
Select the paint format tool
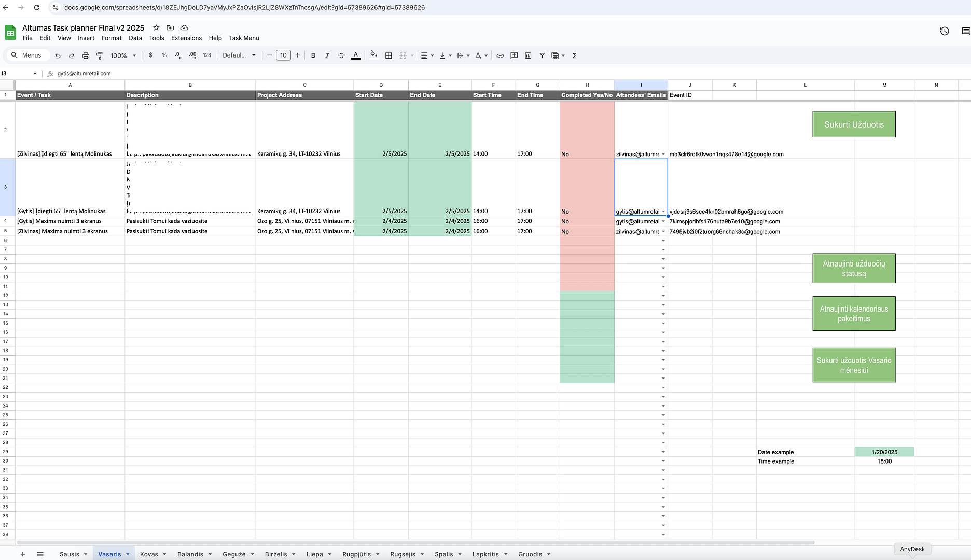click(x=100, y=55)
